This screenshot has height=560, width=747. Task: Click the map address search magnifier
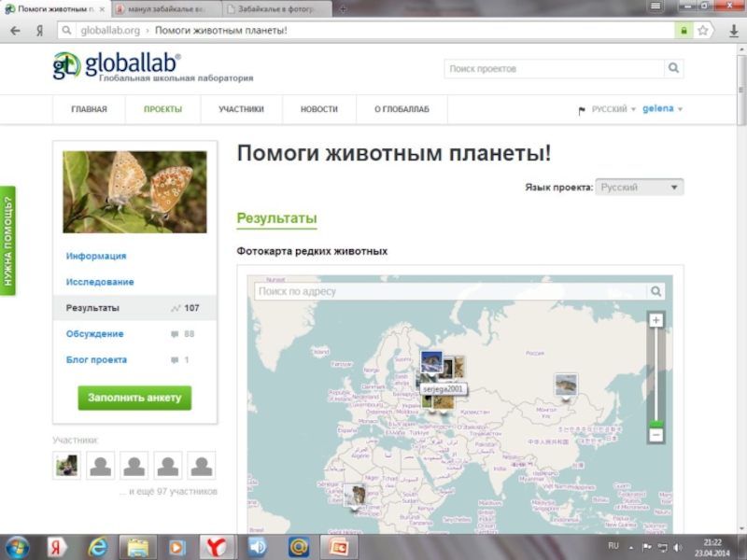(x=656, y=291)
